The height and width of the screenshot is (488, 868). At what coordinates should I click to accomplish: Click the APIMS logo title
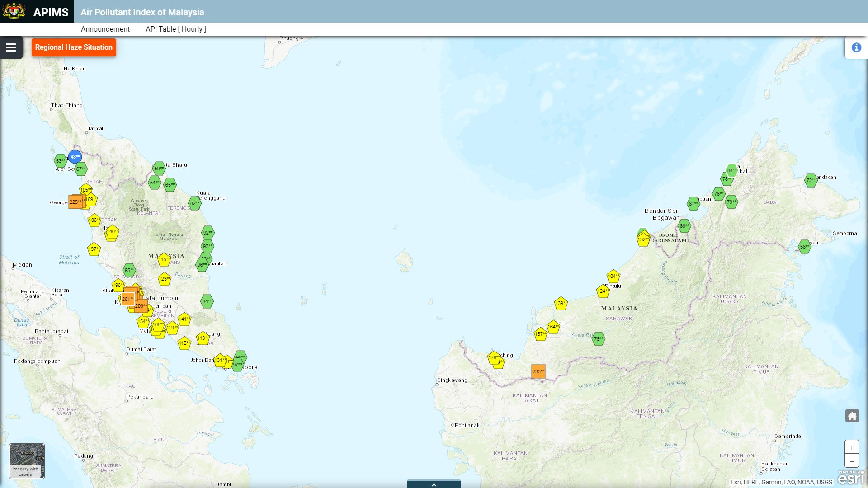(51, 12)
